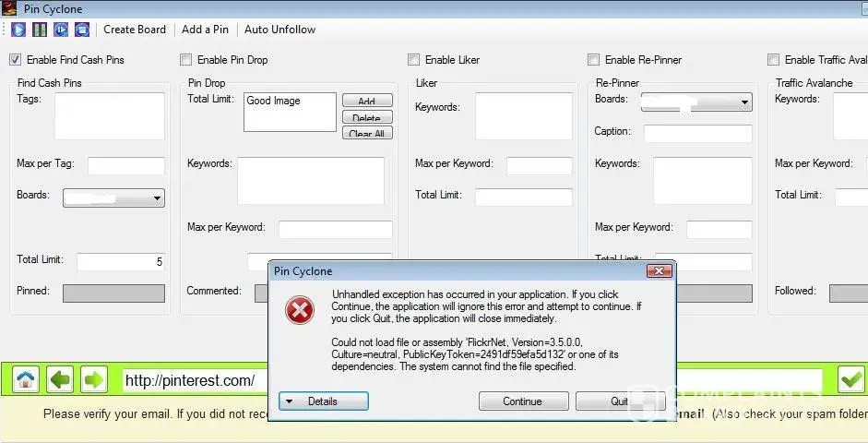Click the Re-Pinner Max per Keyword field
The image size is (868, 443).
(x=719, y=229)
